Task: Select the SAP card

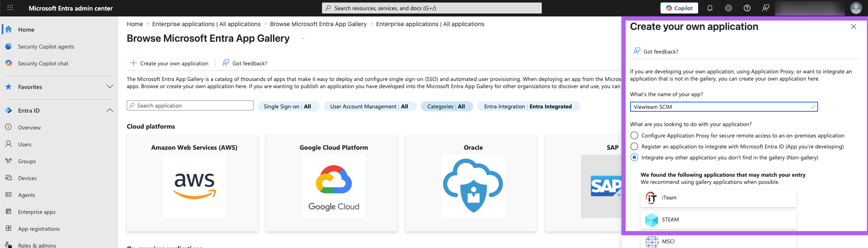Action: (x=583, y=183)
